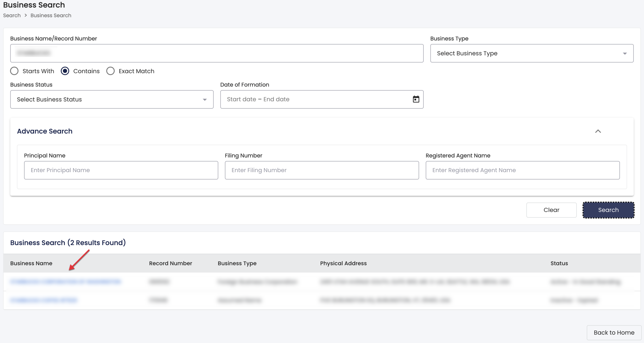This screenshot has height=343, width=644.
Task: Open the Date of Formation calendar icon
Action: pyautogui.click(x=416, y=99)
